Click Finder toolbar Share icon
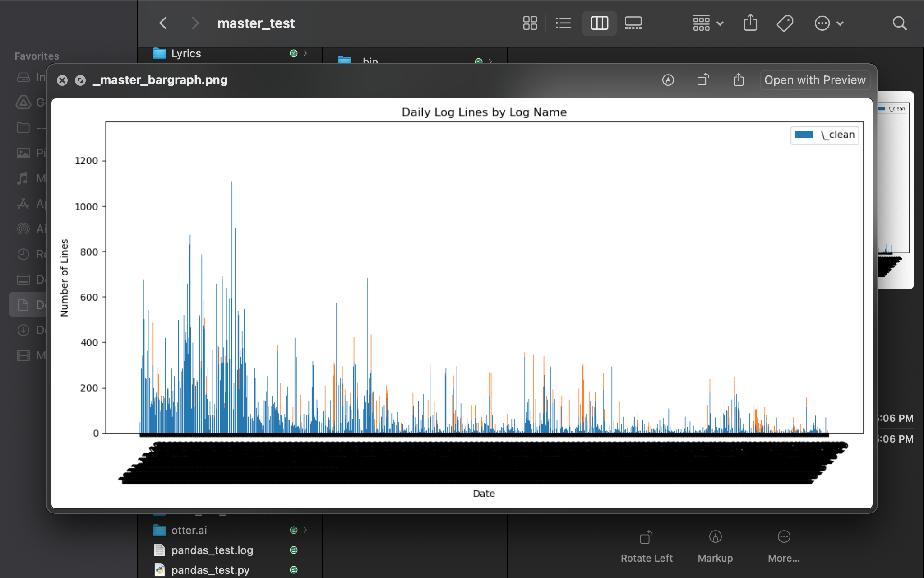924x578 pixels. tap(750, 23)
